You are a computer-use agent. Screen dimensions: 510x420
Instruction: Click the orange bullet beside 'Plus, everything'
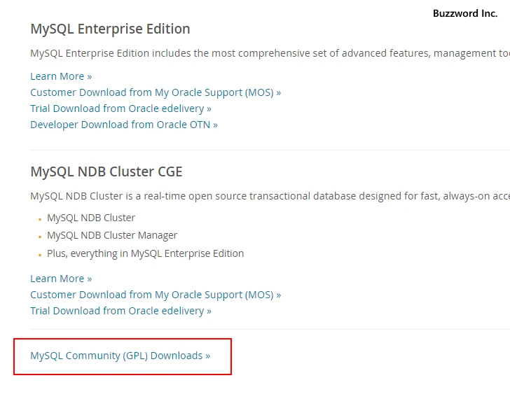[40, 255]
